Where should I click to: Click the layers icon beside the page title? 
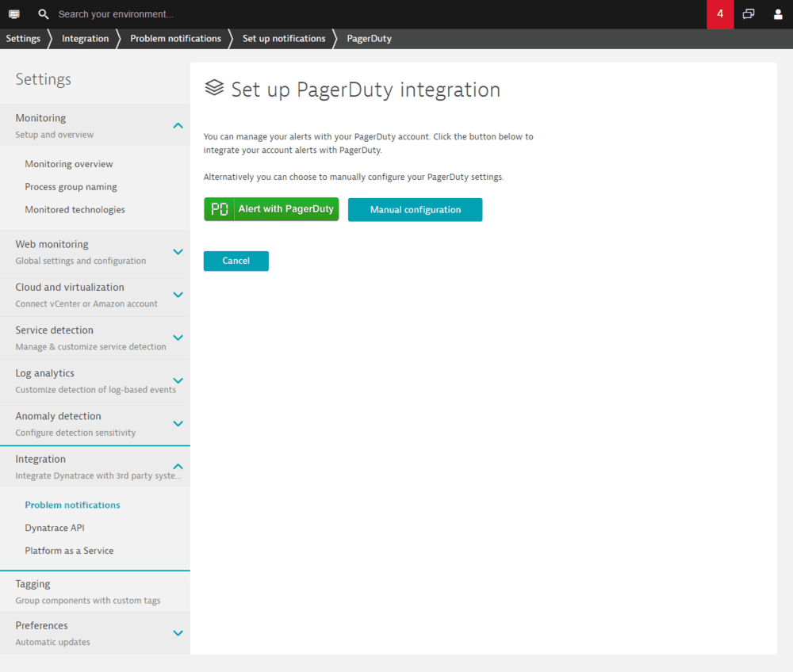pos(213,88)
